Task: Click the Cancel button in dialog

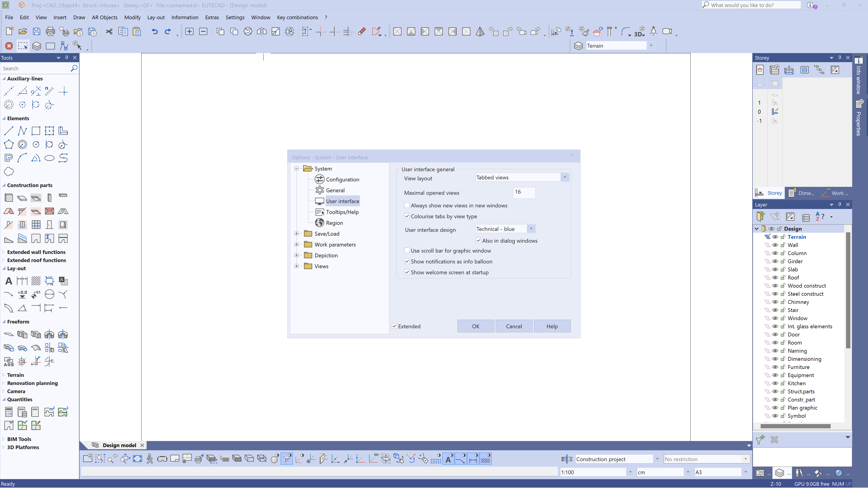Action: pyautogui.click(x=514, y=326)
